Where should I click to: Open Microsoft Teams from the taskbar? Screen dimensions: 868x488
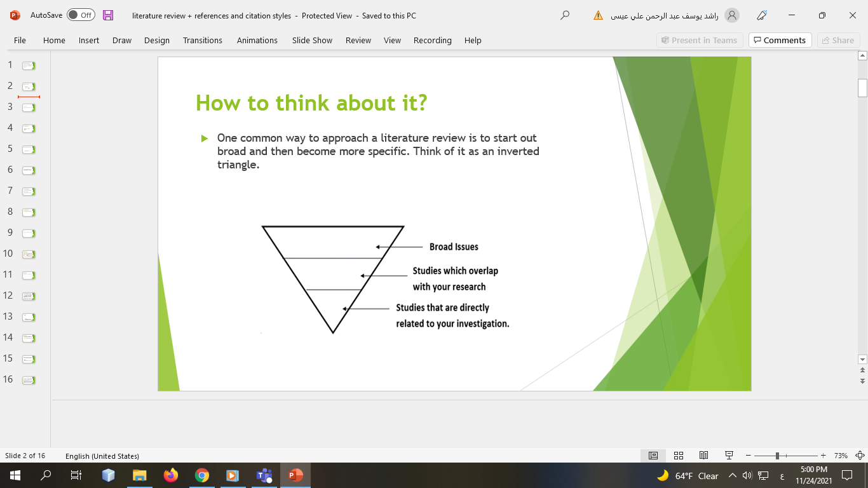[x=264, y=475]
